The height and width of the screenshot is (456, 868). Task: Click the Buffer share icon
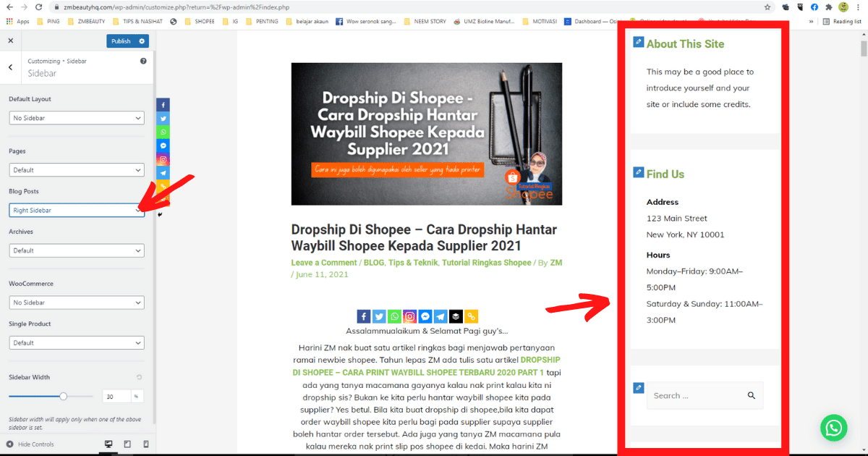pos(456,316)
